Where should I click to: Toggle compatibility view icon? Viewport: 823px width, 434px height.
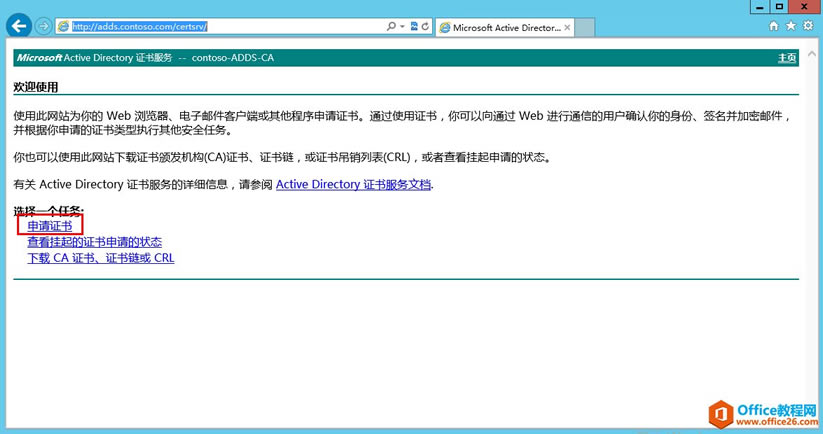(414, 26)
